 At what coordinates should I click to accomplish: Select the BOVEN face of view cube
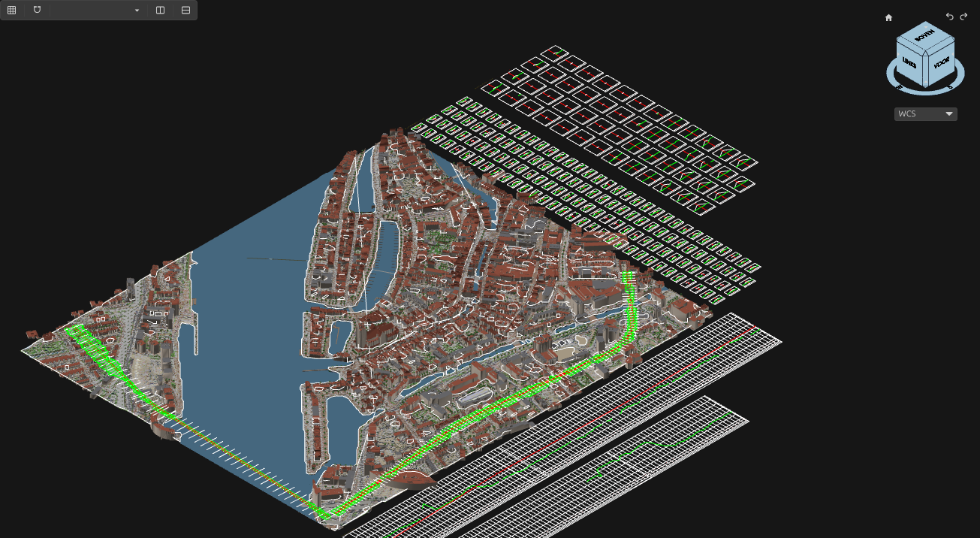click(x=925, y=35)
